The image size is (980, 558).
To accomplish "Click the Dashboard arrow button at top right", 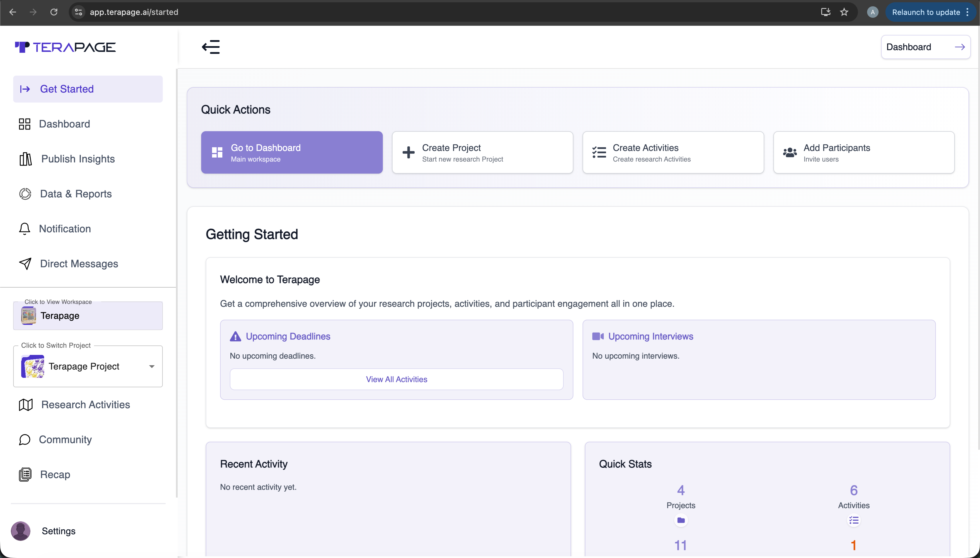I will click(x=925, y=47).
